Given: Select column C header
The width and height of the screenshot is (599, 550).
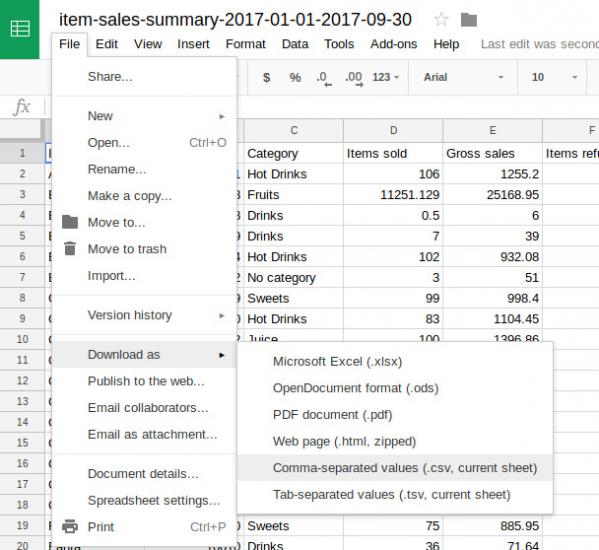Looking at the screenshot, I should [293, 131].
